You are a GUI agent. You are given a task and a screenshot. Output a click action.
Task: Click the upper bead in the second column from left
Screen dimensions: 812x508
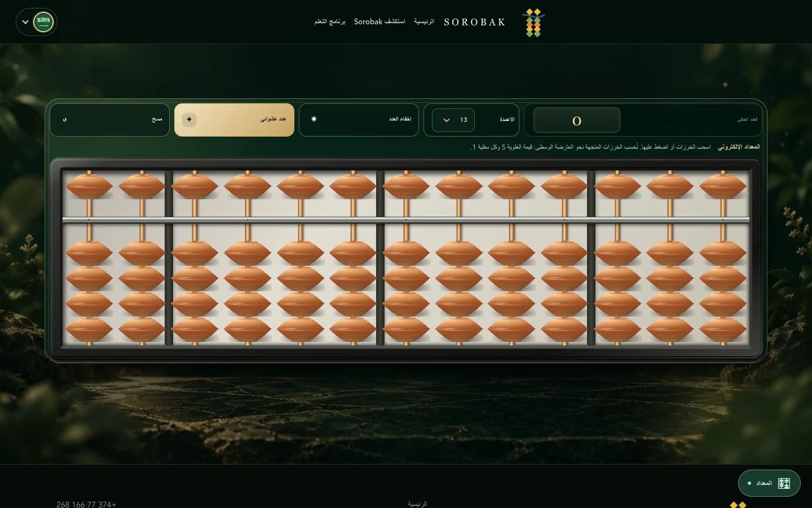(142, 186)
